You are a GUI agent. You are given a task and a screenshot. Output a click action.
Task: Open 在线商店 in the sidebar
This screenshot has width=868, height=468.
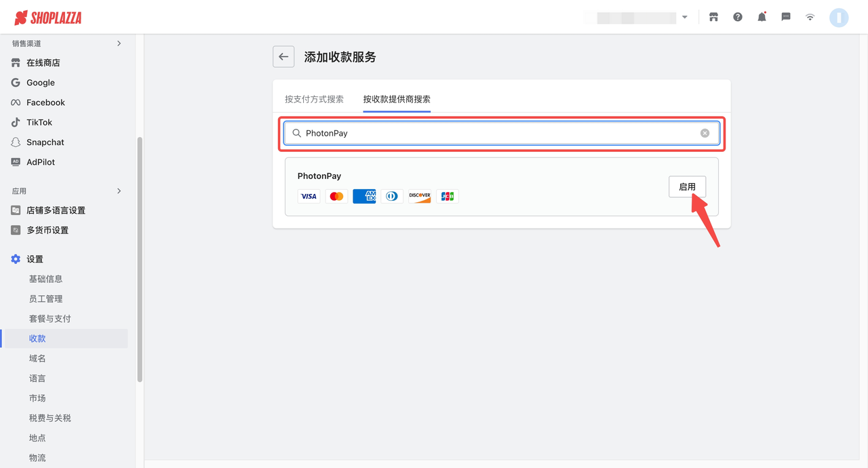click(43, 63)
